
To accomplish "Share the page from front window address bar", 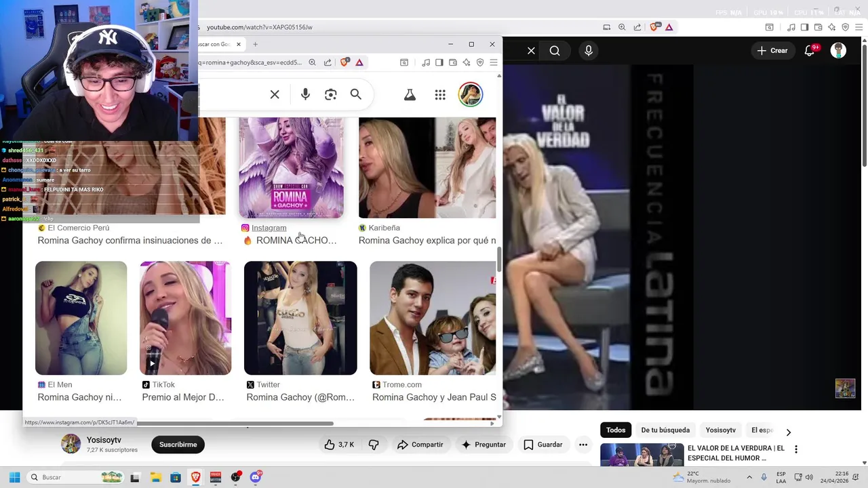I will [328, 62].
